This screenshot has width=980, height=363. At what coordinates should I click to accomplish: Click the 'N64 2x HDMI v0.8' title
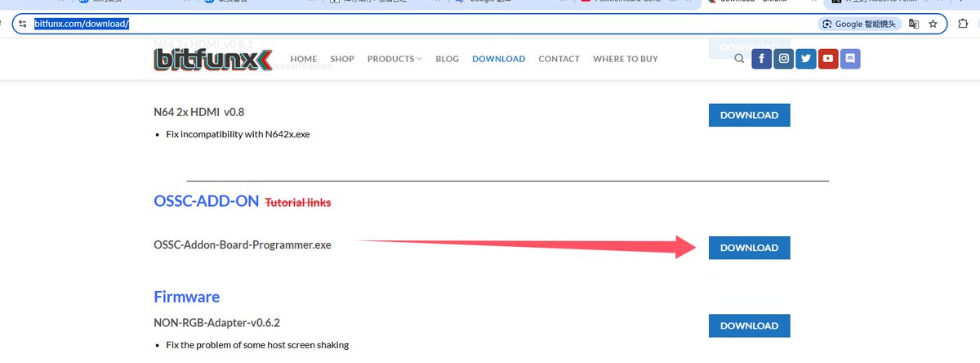(198, 112)
